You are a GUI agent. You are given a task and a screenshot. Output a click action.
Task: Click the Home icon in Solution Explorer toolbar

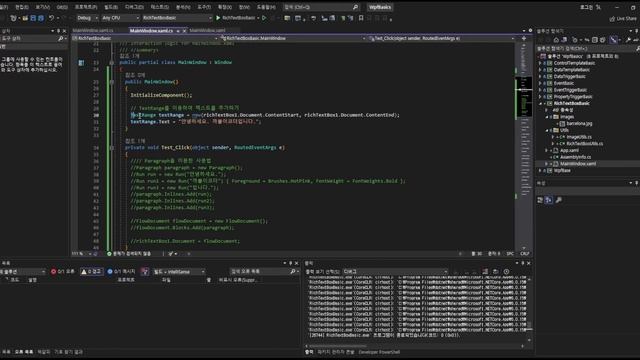click(556, 40)
